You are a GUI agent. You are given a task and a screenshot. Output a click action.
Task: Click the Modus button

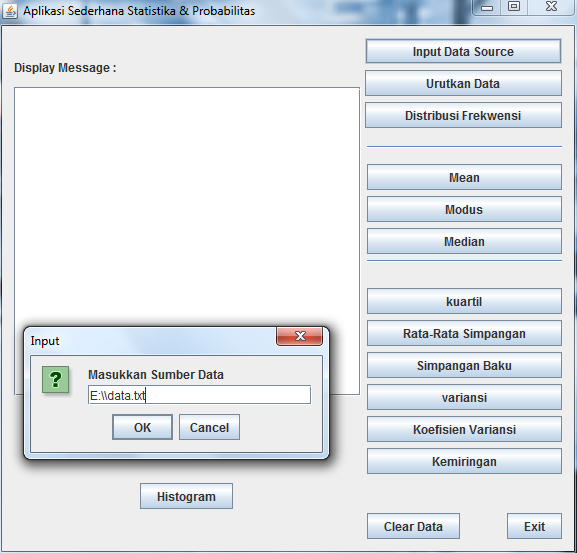tap(464, 209)
